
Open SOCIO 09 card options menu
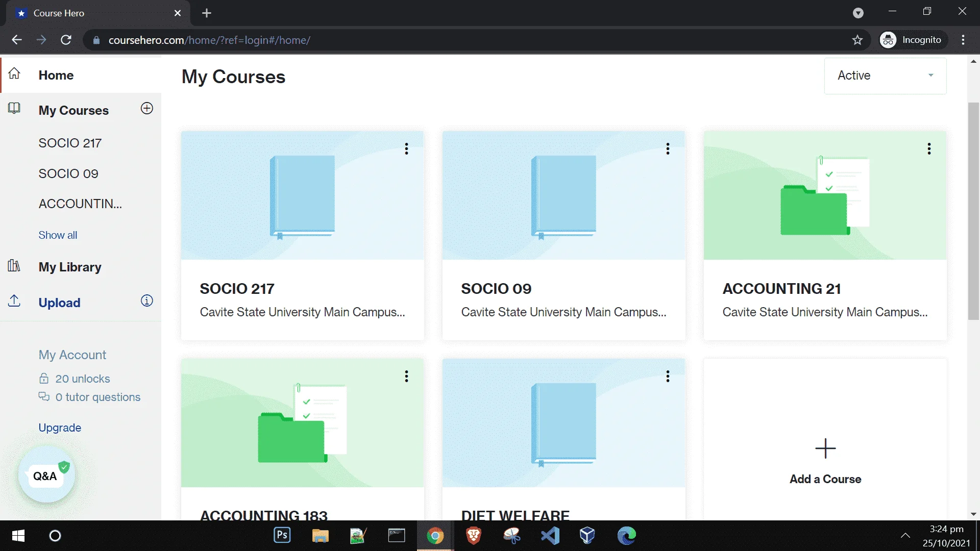tap(668, 149)
